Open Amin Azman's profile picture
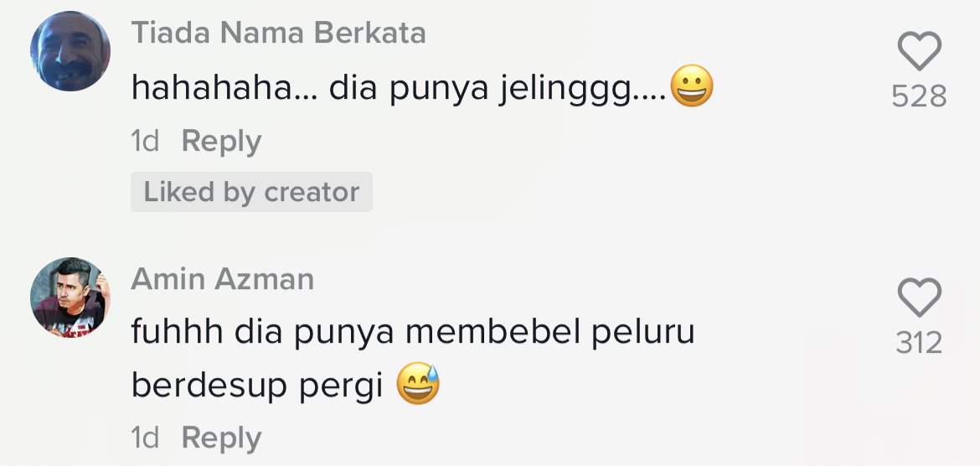Screen dimensions: 980x466 [70, 298]
